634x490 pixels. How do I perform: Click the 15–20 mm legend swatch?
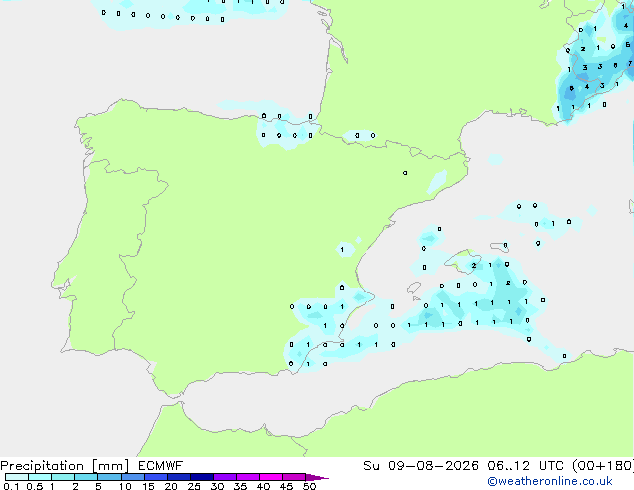[156, 477]
